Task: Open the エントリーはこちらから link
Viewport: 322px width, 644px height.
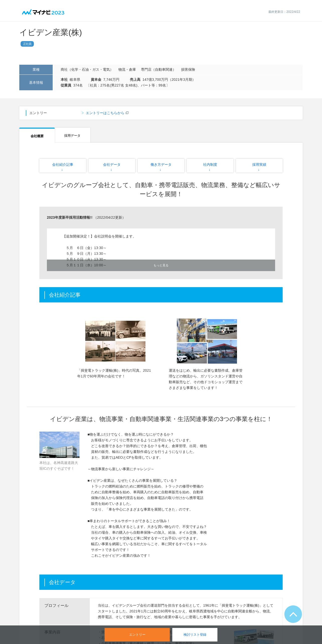Action: 105,113
